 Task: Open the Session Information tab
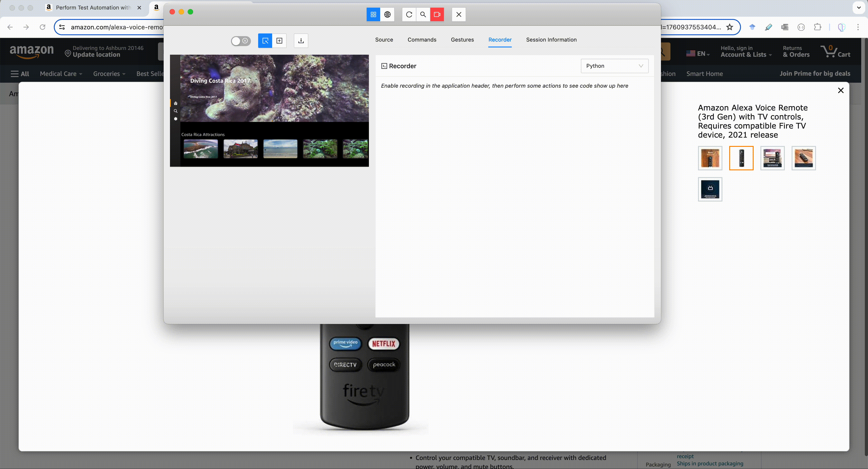[551, 40]
